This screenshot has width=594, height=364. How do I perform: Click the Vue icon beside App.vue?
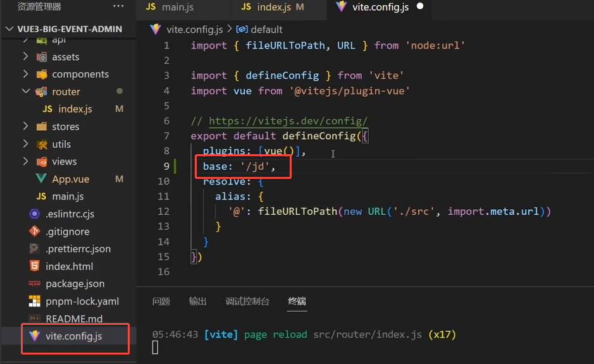(41, 179)
